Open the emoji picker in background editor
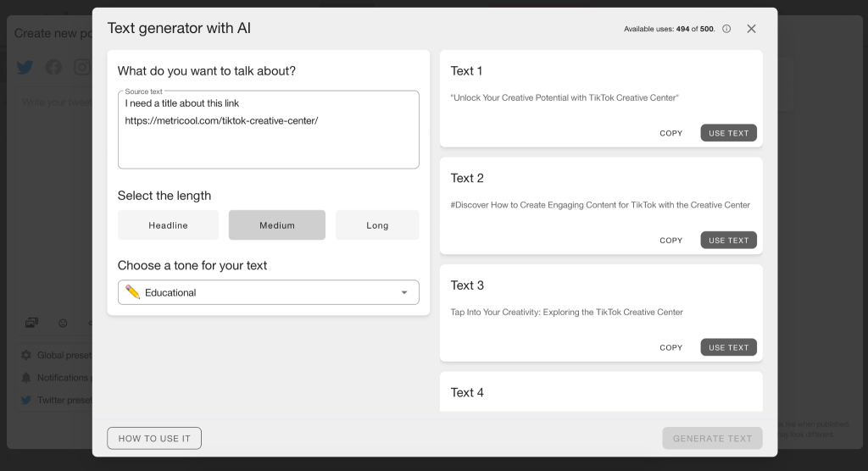 pyautogui.click(x=63, y=324)
